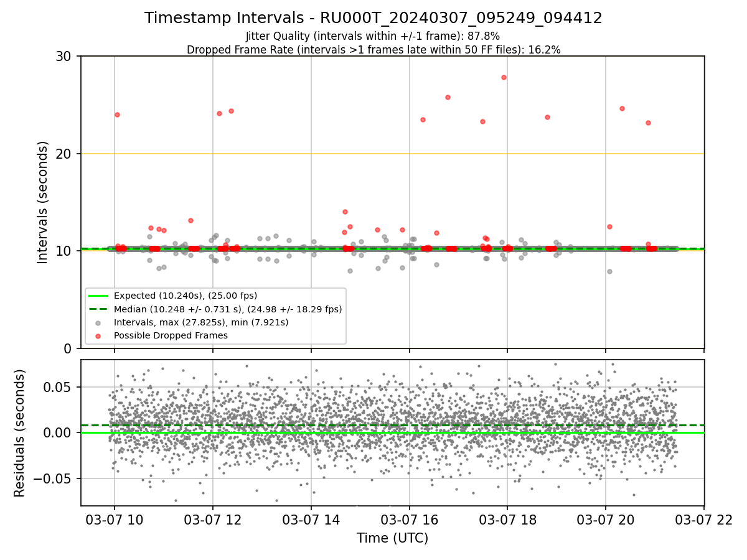Click the x-axis tick "03-07 20"
Image resolution: width=747 pixels, height=560 pixels.
[x=606, y=520]
